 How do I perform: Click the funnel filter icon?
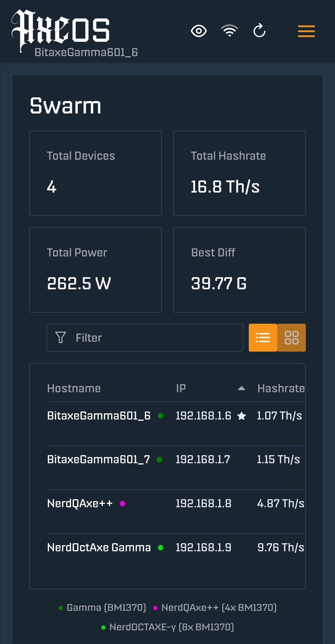click(x=60, y=338)
